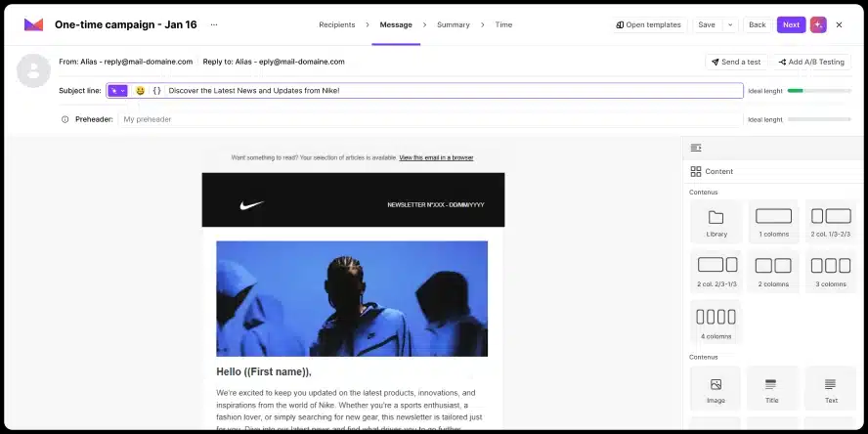Collapse the sidebar panel toggle icon

pyautogui.click(x=696, y=148)
